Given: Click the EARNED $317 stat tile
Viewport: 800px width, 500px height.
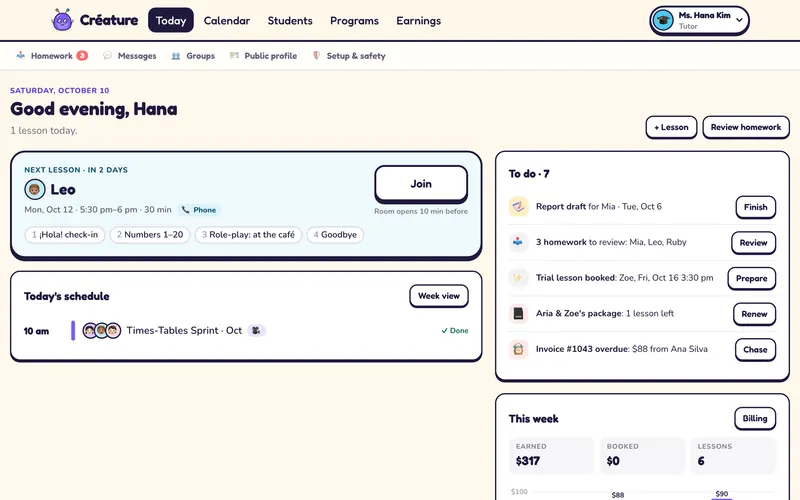Looking at the screenshot, I should tap(552, 455).
